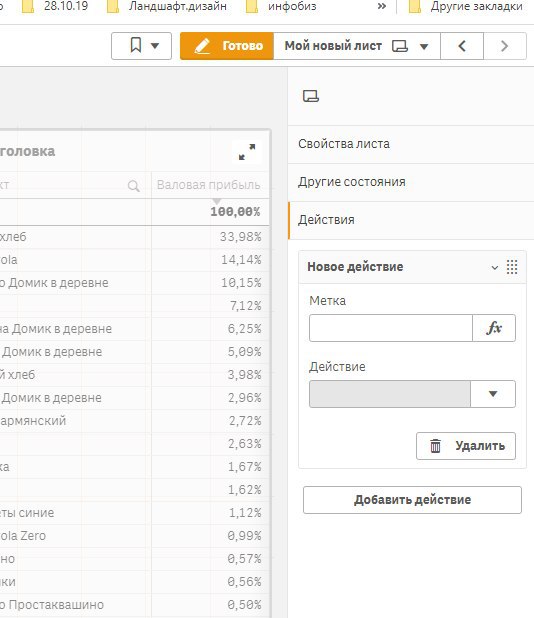Open the Действие dropdown list

click(x=412, y=394)
